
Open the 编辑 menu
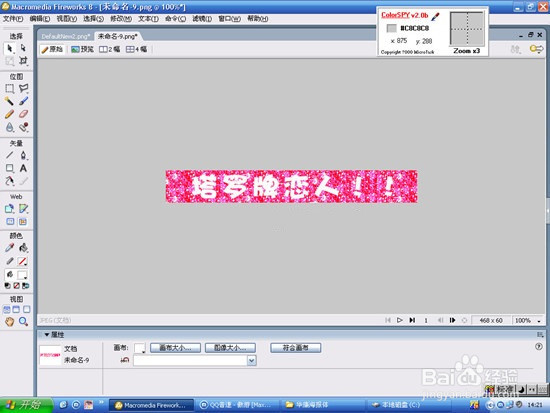click(x=40, y=19)
